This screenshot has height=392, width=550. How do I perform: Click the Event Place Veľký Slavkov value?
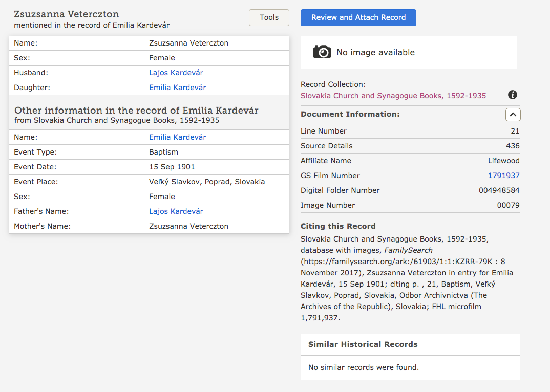207,182
